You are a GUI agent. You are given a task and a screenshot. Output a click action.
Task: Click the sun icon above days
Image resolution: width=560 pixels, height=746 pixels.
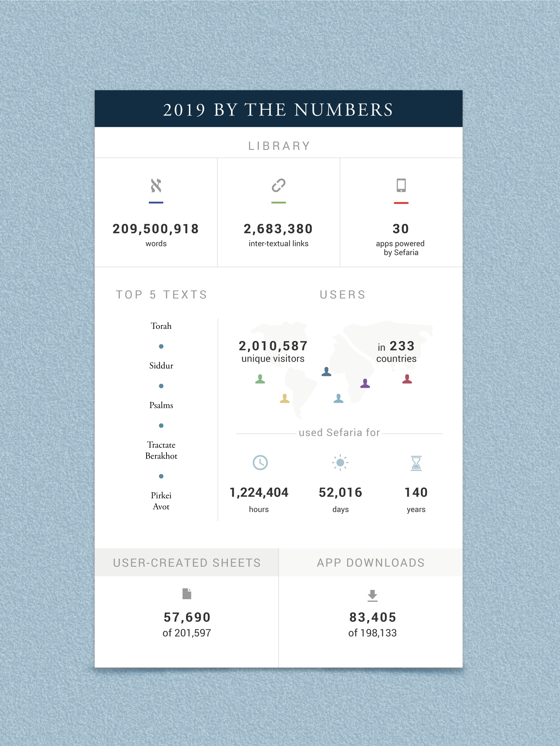pyautogui.click(x=341, y=462)
